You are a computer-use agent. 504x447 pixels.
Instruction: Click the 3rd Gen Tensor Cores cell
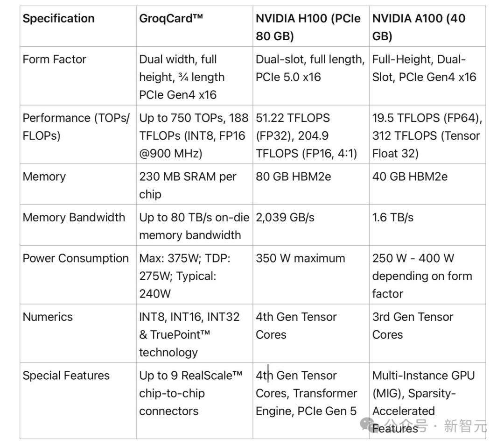tap(413, 325)
